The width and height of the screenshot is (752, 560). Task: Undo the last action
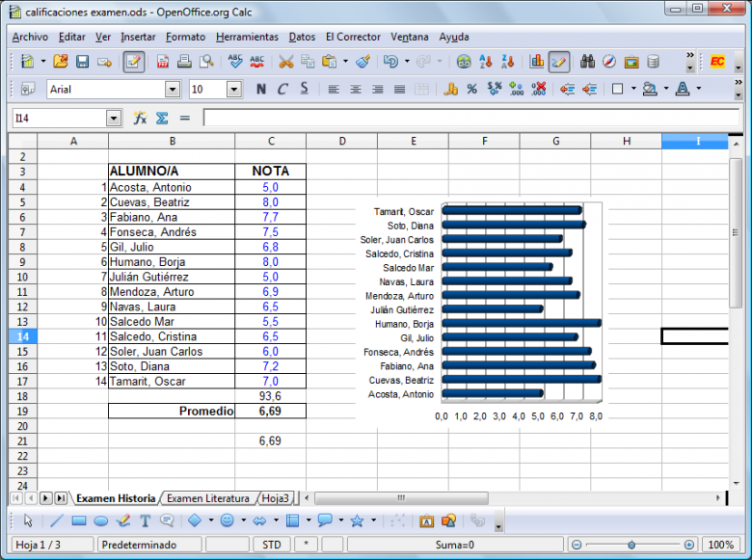pyautogui.click(x=390, y=62)
